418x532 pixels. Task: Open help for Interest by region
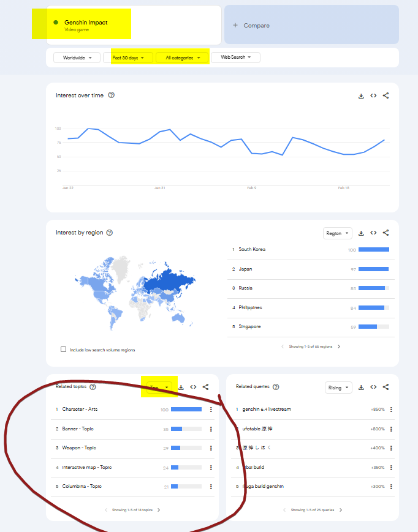[x=109, y=233]
